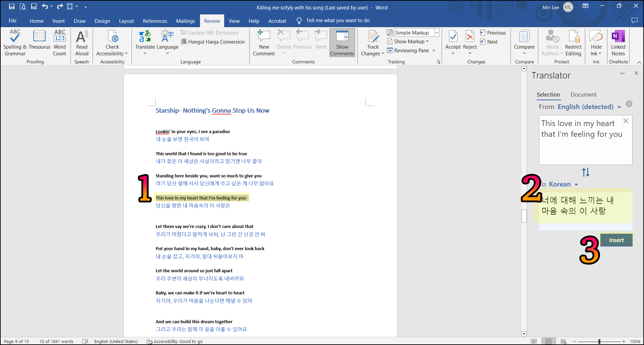
Task: Toggle Track Changes on
Action: pyautogui.click(x=372, y=43)
